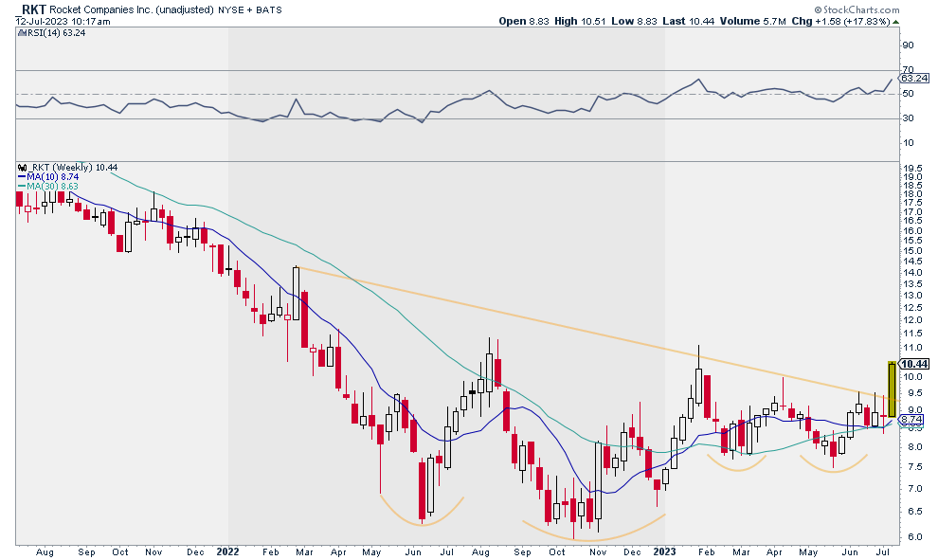Click the 'Last 10.44' value in header
Viewport: 938px width, 560px height.
(689, 21)
